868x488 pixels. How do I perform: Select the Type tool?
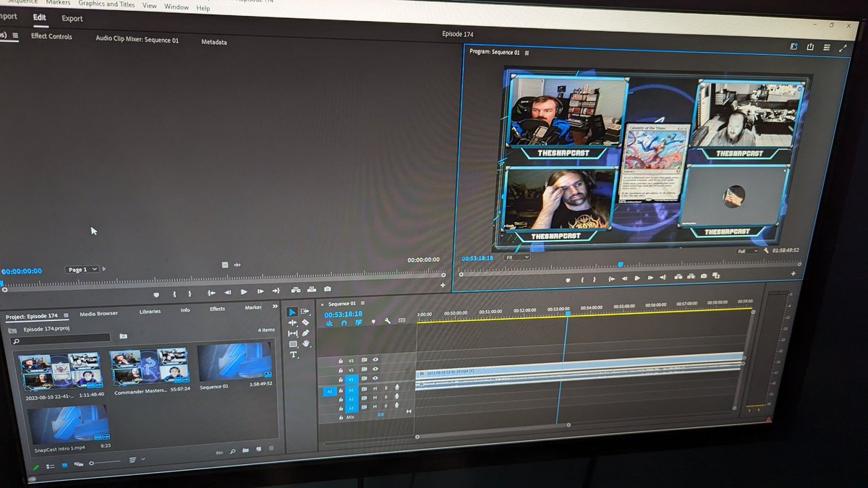(x=294, y=354)
